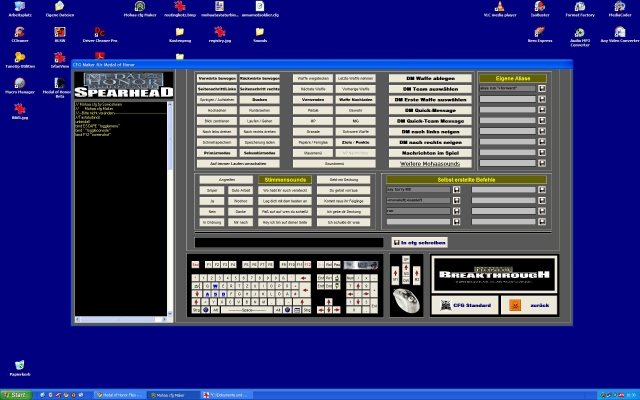Viewport: 640px width, 400px height.
Task: Click 'DM Quick-Message' button
Action: (430, 110)
